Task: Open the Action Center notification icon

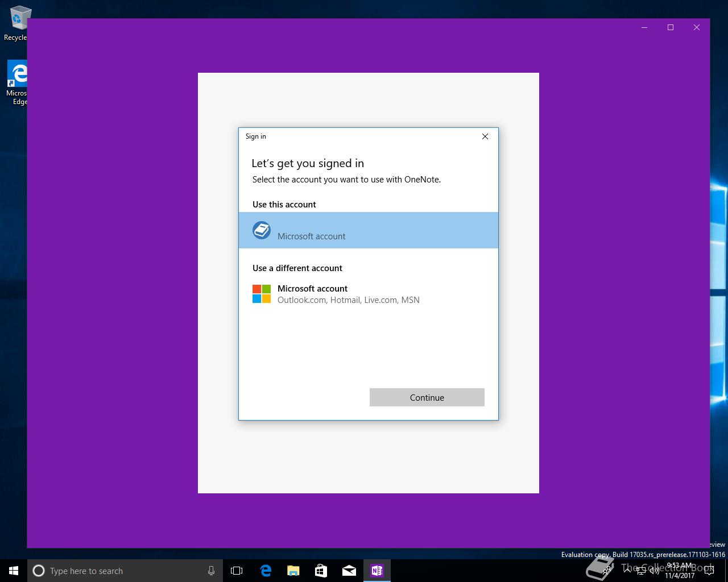Action: click(x=709, y=571)
